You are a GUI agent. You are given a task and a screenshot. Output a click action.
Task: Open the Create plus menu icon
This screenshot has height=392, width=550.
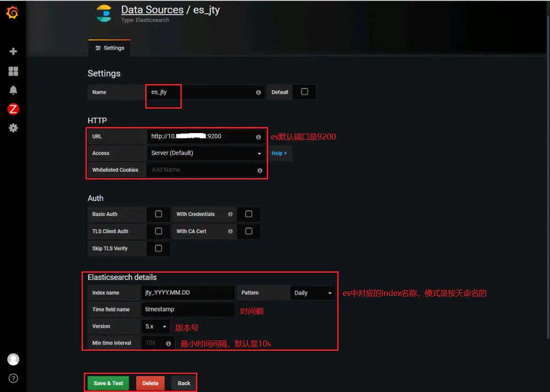pos(13,51)
